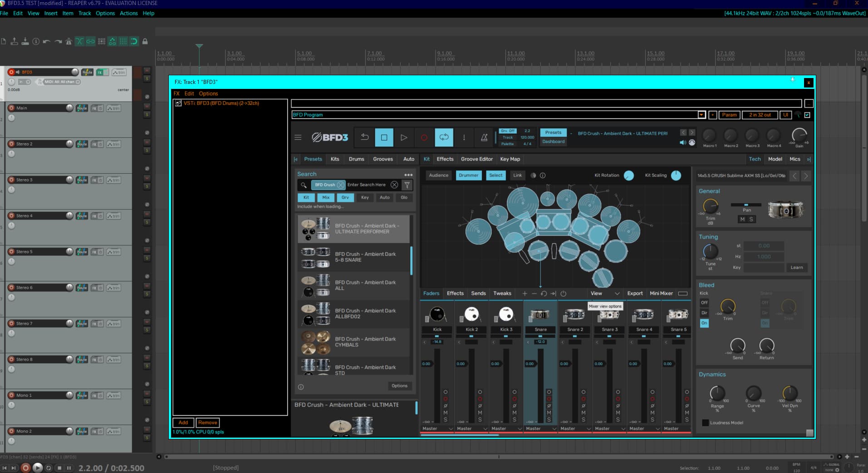Click the browser info icon at bottom
Viewport: 868px width, 473px height.
pyautogui.click(x=301, y=387)
